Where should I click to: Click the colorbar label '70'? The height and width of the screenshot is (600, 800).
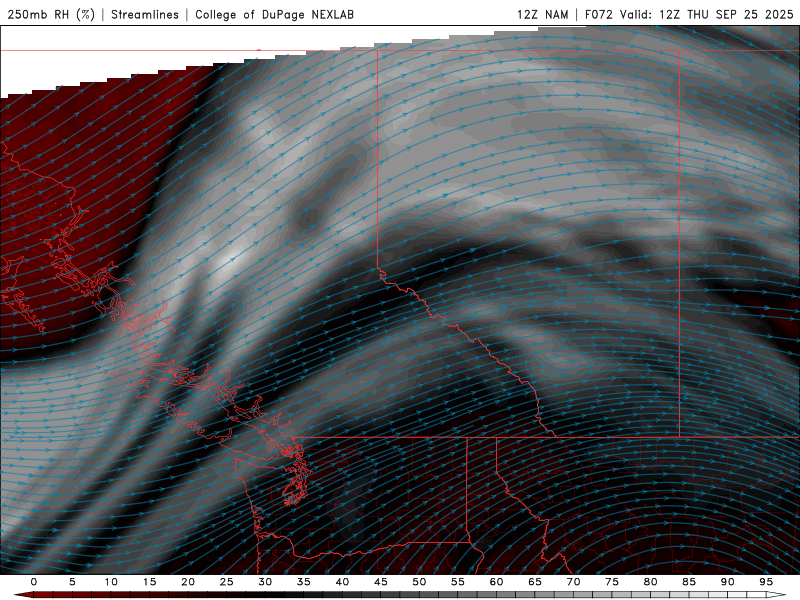coord(573,582)
